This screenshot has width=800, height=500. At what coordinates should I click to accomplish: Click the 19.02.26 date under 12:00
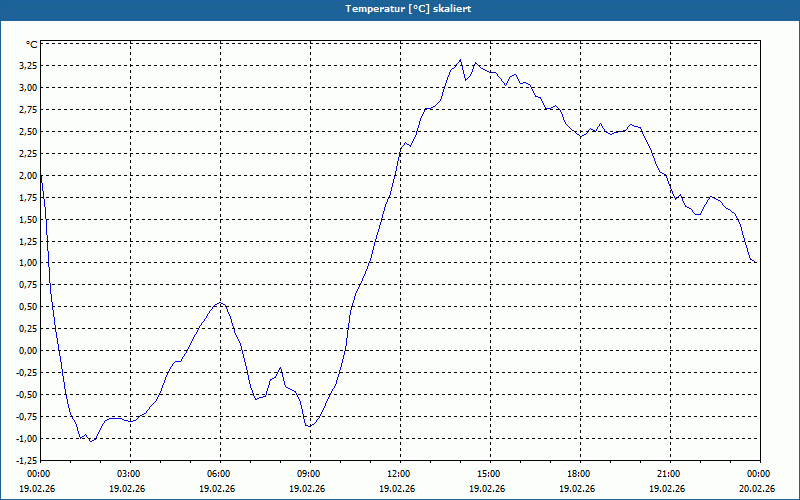coord(397,488)
